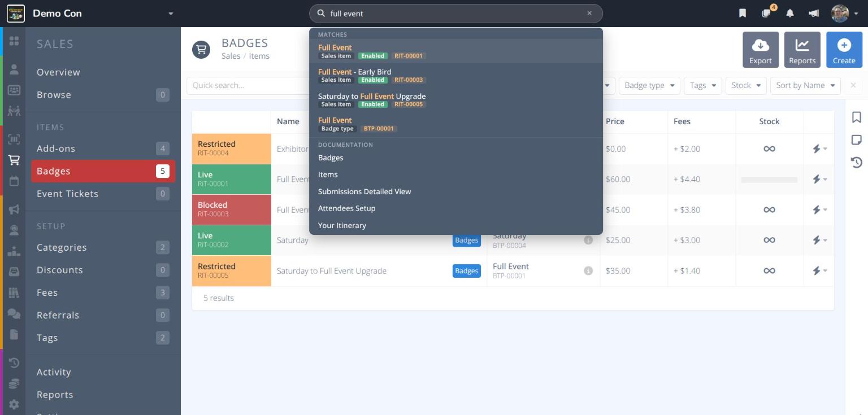Image resolution: width=868 pixels, height=415 pixels.
Task: Open the calendar icon in left rail
Action: point(14,181)
